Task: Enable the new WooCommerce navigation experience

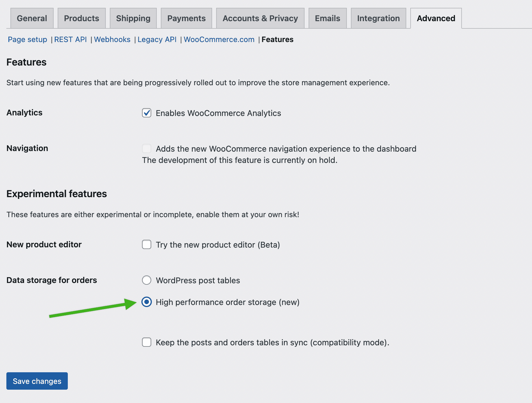Action: [147, 148]
